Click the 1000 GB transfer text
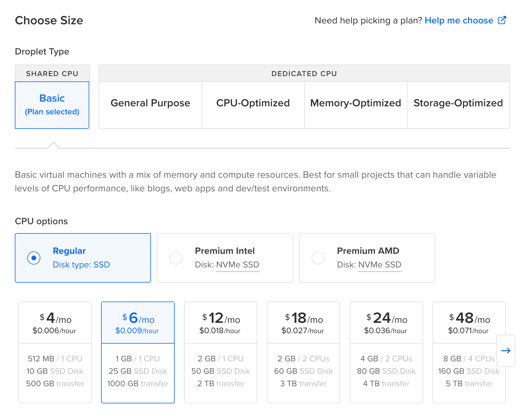526x420 pixels. pyautogui.click(x=138, y=384)
